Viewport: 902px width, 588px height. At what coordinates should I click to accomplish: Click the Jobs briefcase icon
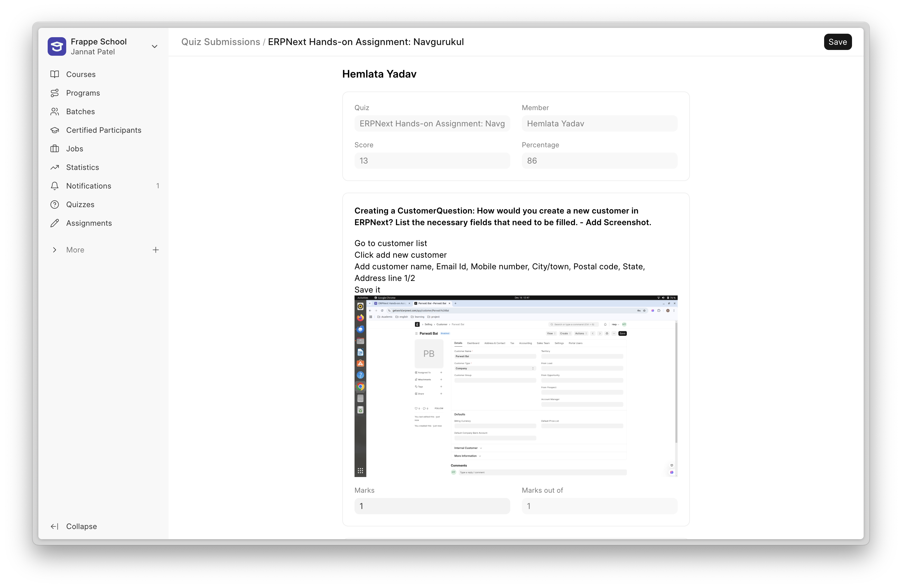55,148
